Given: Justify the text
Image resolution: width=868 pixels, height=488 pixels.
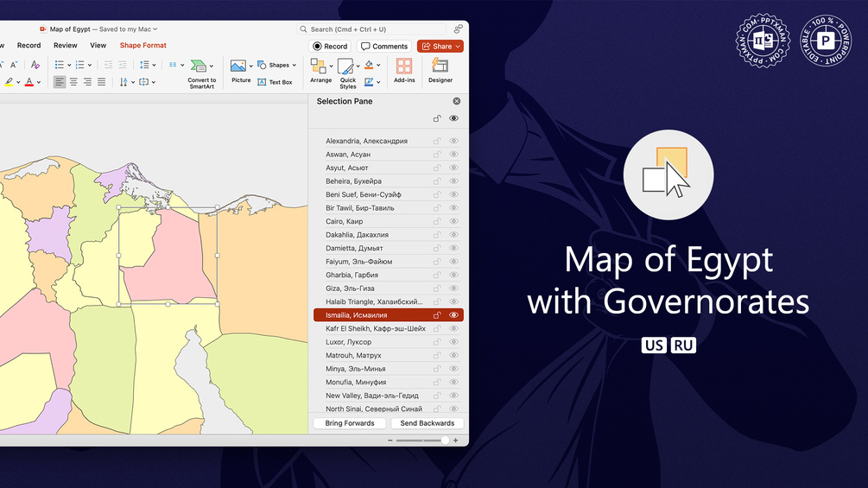Looking at the screenshot, I should click(101, 82).
